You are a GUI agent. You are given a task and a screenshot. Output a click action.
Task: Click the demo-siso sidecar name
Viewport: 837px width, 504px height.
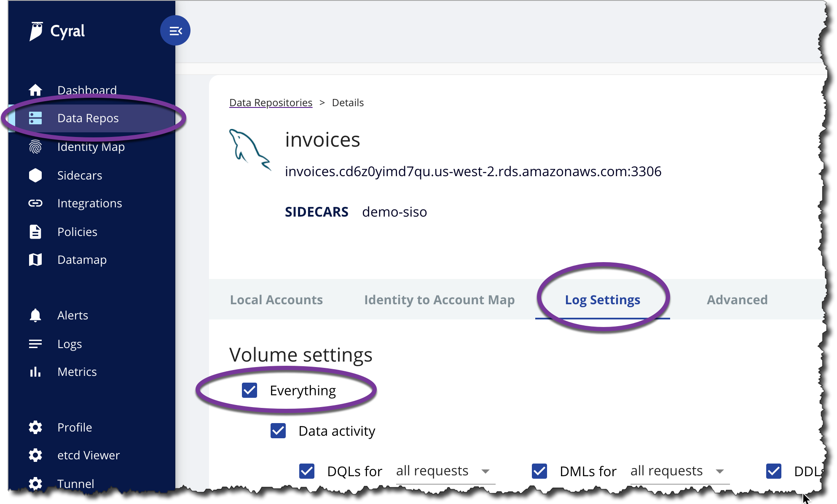point(394,212)
